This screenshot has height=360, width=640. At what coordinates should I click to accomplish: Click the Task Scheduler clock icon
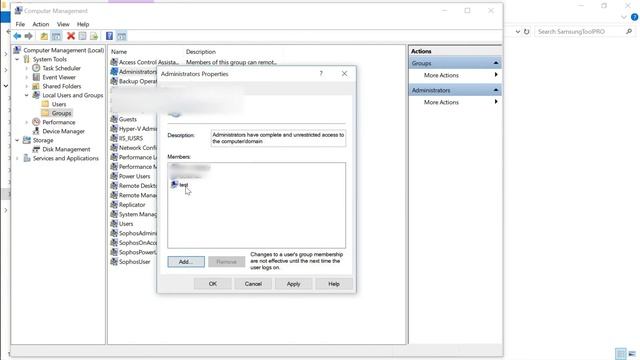point(36,68)
